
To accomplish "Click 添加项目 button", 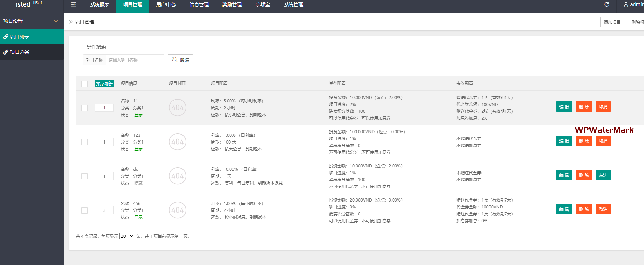I will (612, 22).
